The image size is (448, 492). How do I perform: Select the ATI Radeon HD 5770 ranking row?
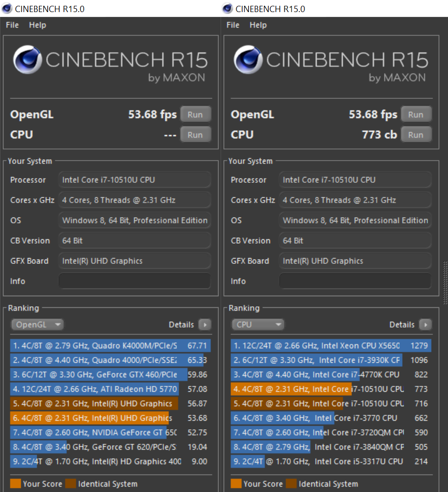pos(111,389)
